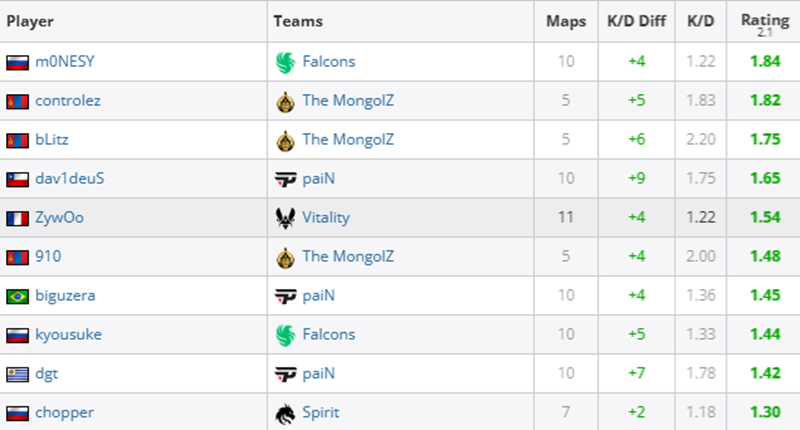This screenshot has height=430, width=800.
Task: Sort table by Rating 2.1 column
Action: (764, 21)
